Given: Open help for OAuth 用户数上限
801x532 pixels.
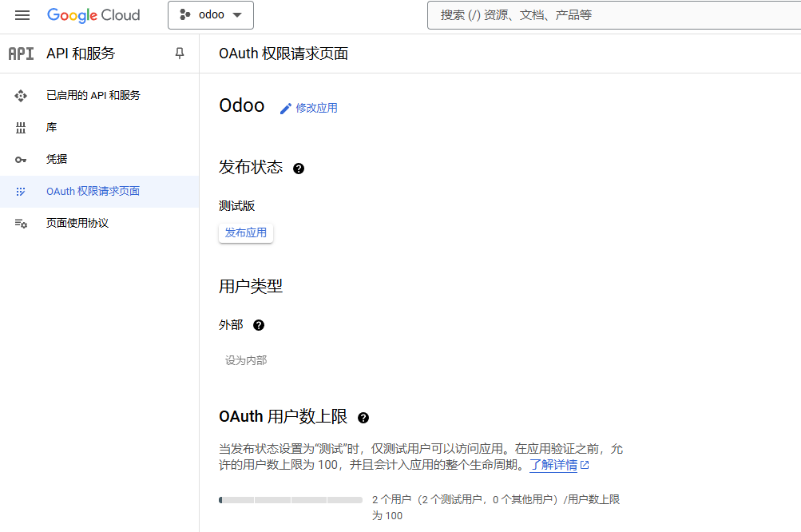Looking at the screenshot, I should pyautogui.click(x=363, y=418).
